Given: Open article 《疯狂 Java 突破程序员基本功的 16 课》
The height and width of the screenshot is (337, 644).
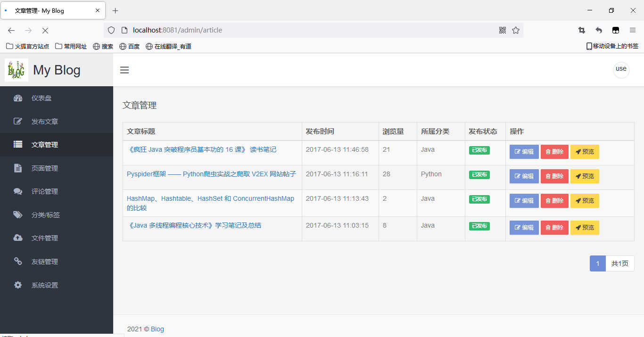Looking at the screenshot, I should point(202,149).
